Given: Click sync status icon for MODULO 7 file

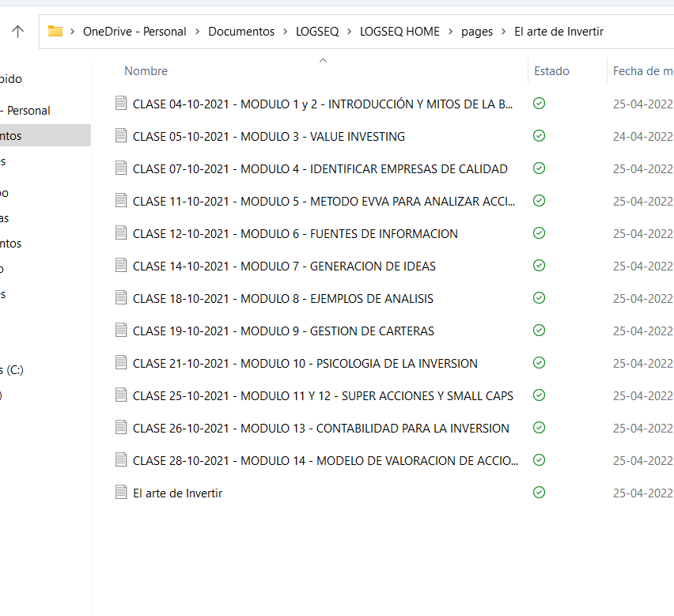Looking at the screenshot, I should tap(539, 266).
